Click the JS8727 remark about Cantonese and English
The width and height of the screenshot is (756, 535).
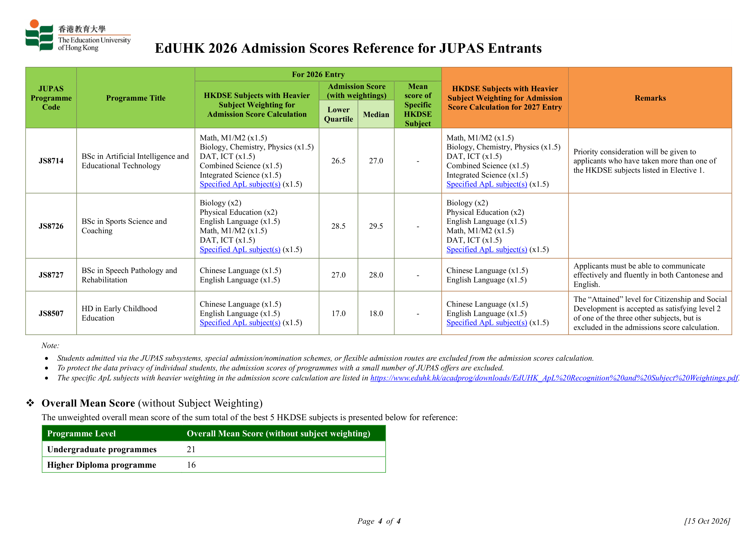[648, 275]
